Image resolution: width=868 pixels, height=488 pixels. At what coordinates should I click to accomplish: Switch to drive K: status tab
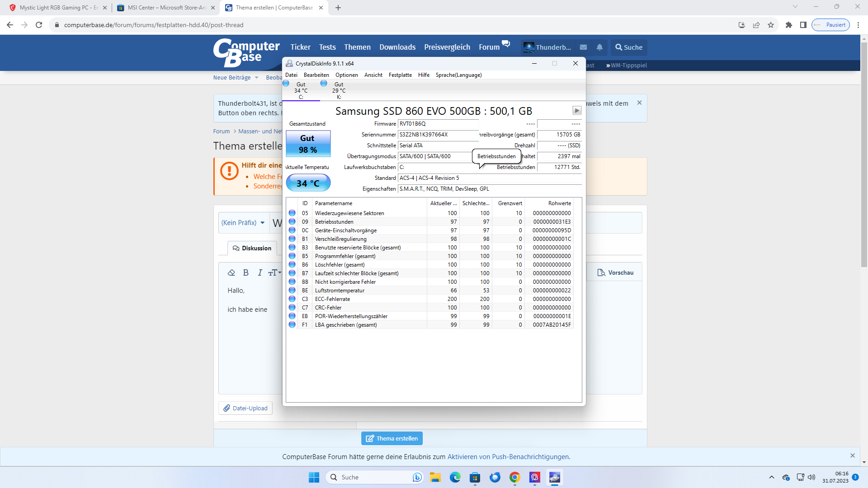point(339,90)
